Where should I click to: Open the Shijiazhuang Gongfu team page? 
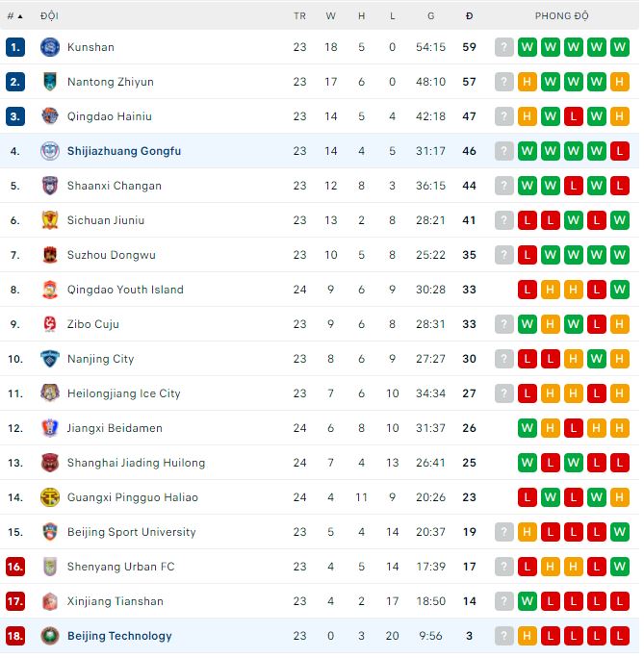click(x=124, y=151)
